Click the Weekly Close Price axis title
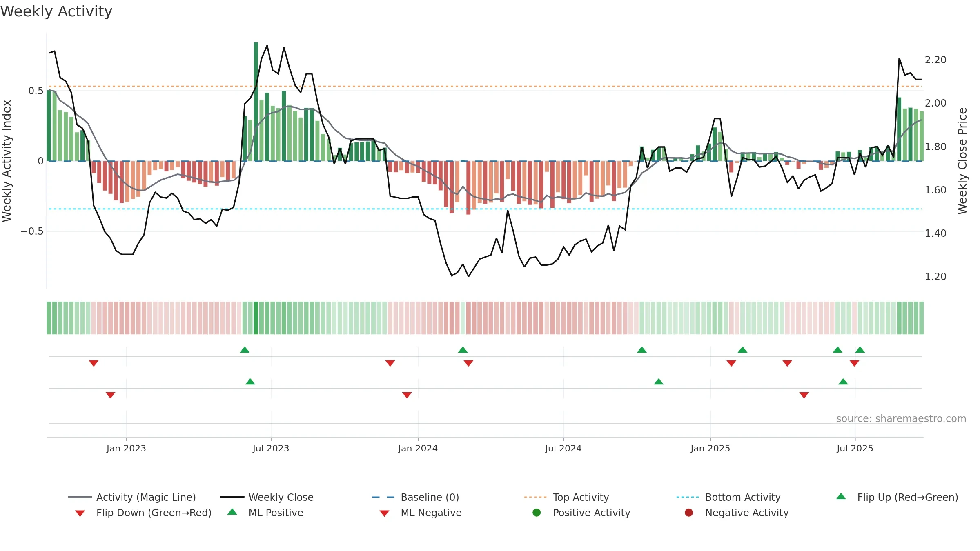Image resolution: width=980 pixels, height=551 pixels. pos(962,161)
